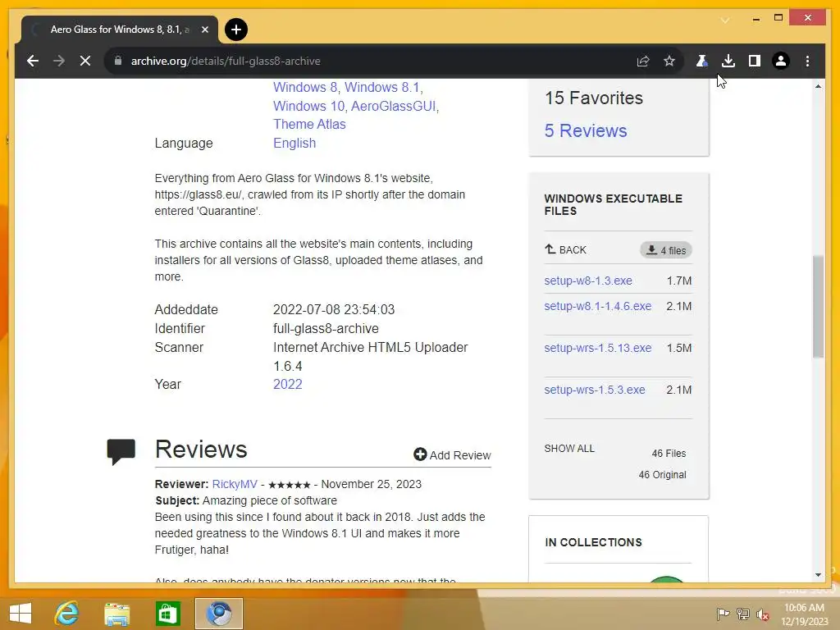Open the Windows 10 topic link
840x630 pixels.
tap(308, 106)
